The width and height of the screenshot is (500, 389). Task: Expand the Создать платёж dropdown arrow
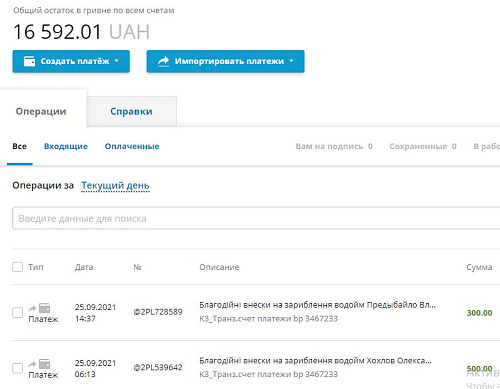point(117,61)
